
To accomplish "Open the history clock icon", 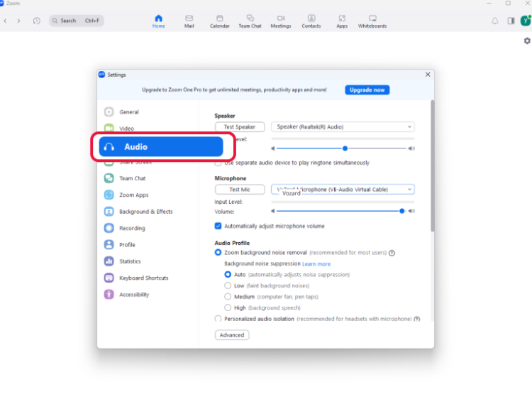I will pos(37,21).
